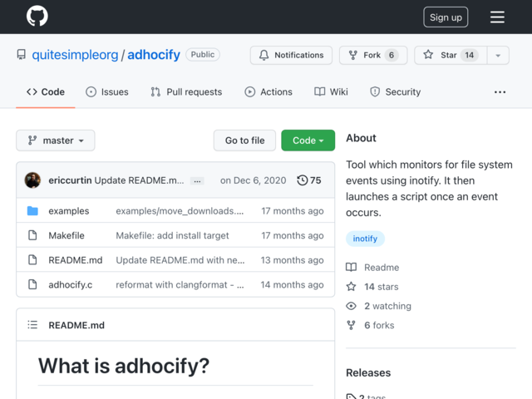Click the 'What is adhocify?' heading
The image size is (532, 399).
click(x=124, y=366)
